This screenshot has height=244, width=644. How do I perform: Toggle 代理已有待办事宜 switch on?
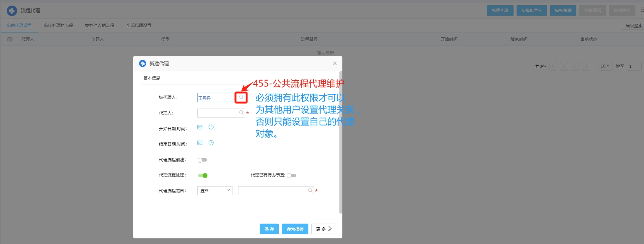291,175
